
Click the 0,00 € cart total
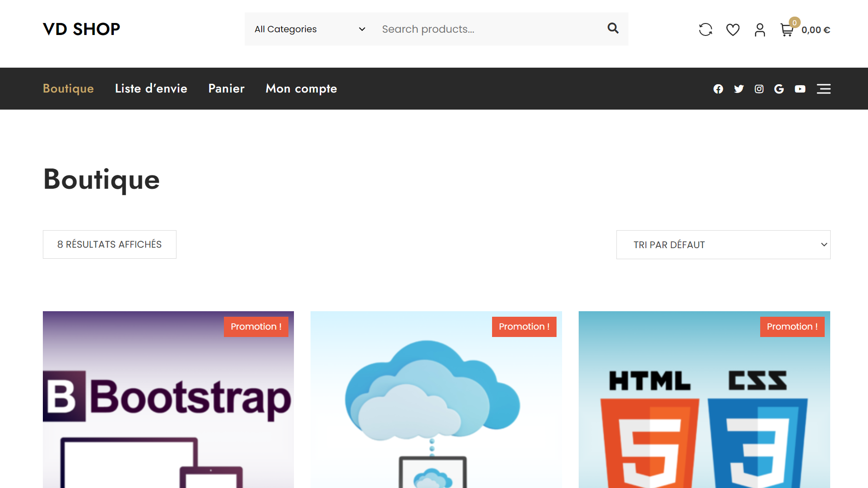815,30
